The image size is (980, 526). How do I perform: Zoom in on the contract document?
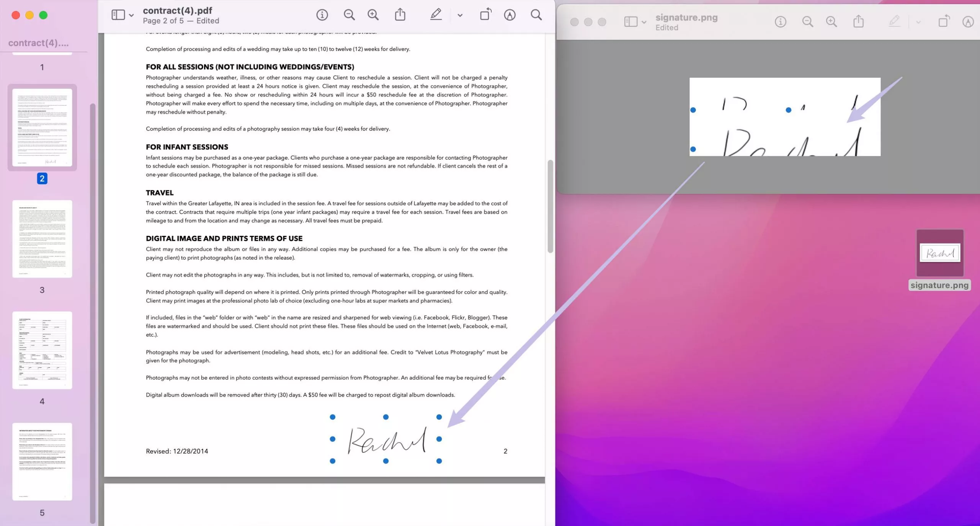(373, 15)
